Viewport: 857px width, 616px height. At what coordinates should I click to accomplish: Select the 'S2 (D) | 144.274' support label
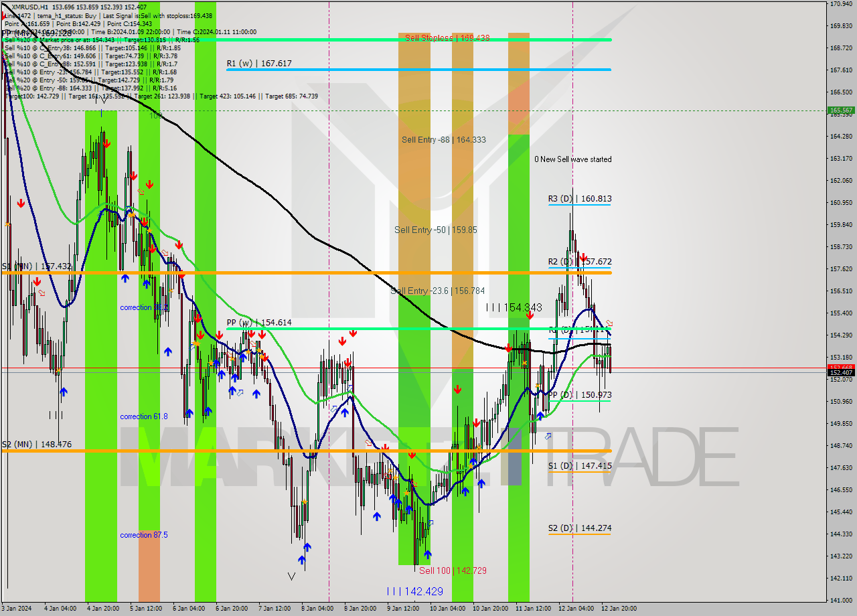[x=579, y=528]
